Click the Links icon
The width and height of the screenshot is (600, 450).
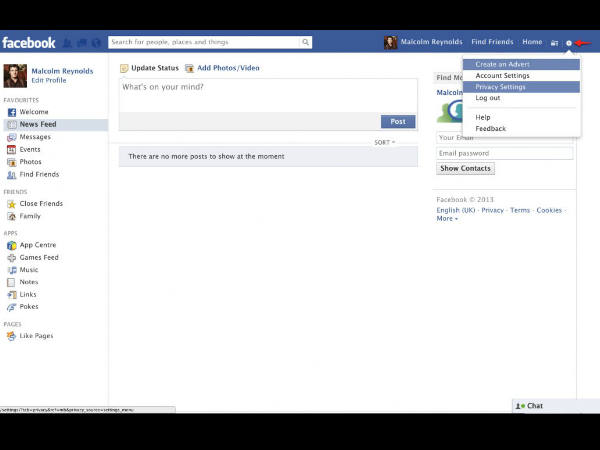(12, 295)
